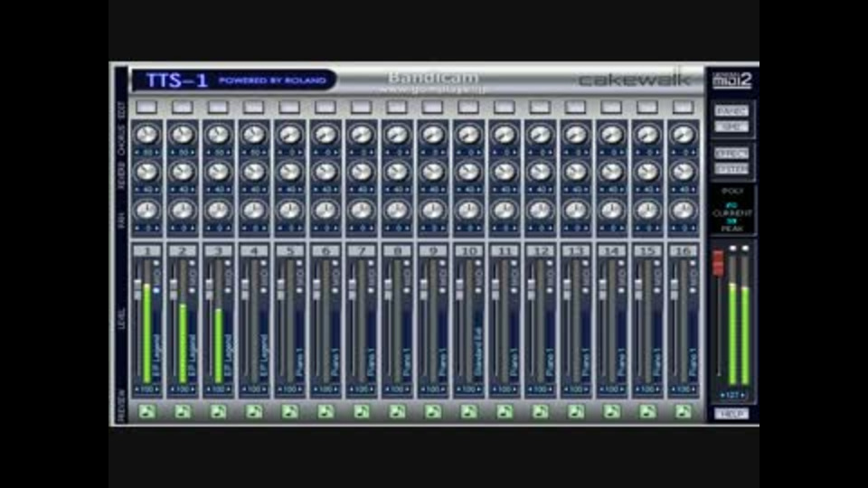The height and width of the screenshot is (488, 868).
Task: Open the EDIT panel for part 5
Action: pyautogui.click(x=289, y=107)
